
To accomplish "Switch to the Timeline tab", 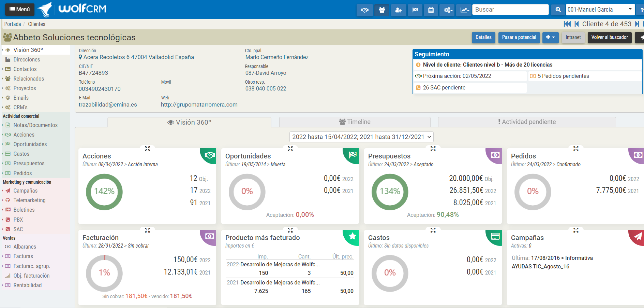I will pyautogui.click(x=355, y=122).
